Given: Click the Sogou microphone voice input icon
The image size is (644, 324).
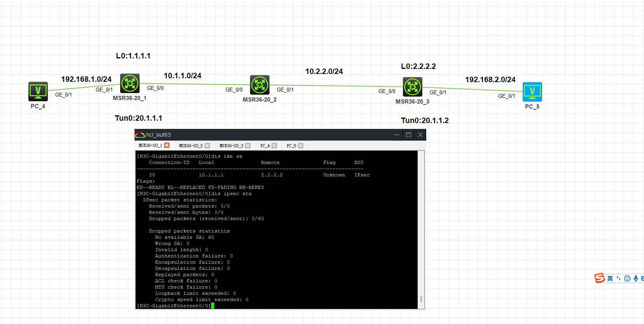Looking at the screenshot, I should tap(636, 278).
